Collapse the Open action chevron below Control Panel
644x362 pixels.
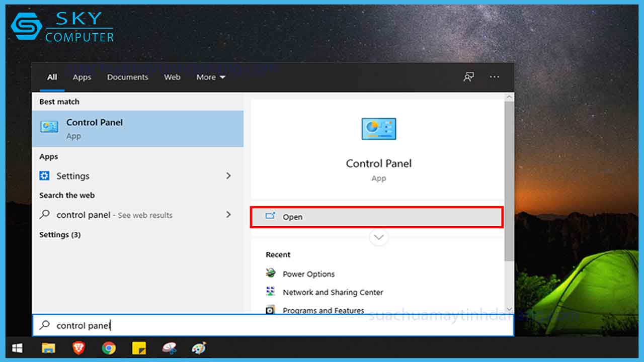coord(379,237)
